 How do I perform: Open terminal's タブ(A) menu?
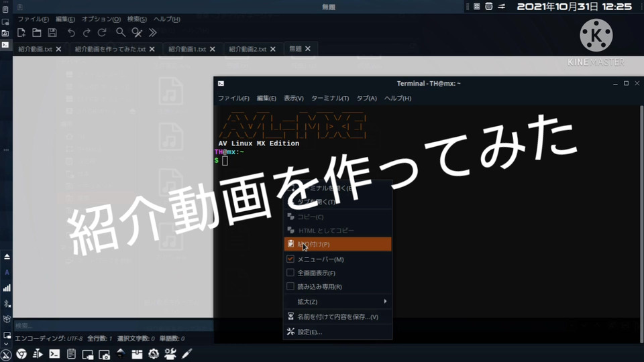tap(366, 98)
